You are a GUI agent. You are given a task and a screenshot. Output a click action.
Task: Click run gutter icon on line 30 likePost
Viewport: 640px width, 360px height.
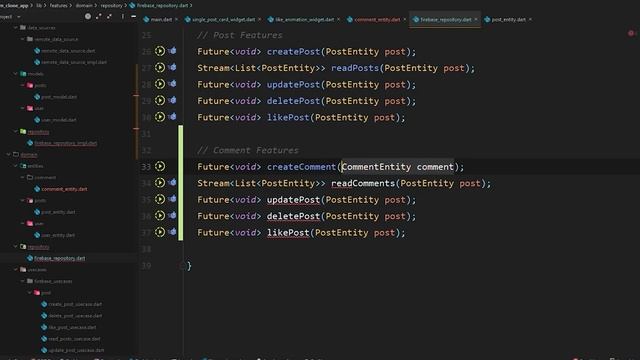tap(160, 117)
